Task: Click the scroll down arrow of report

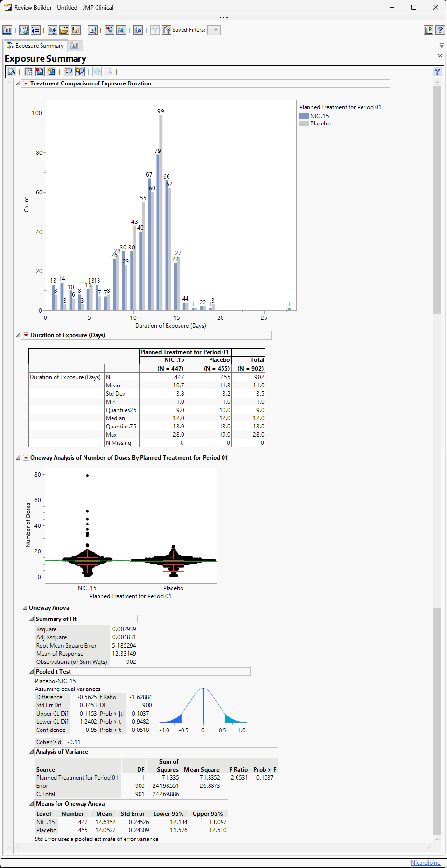Action: (437, 839)
